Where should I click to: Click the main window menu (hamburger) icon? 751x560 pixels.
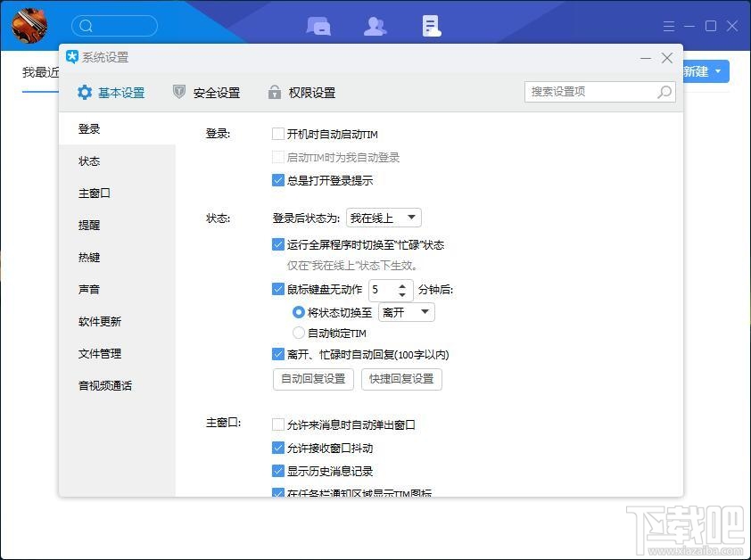[x=668, y=26]
